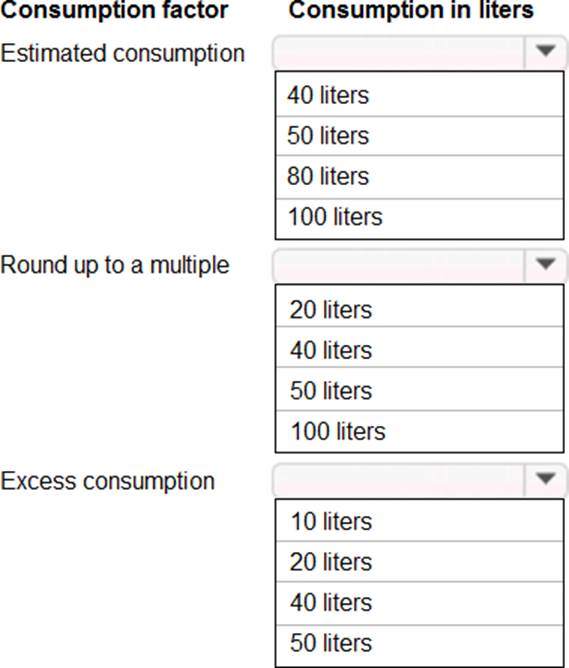This screenshot has width=569, height=668.
Task: Select 50 liters for Excess consumption
Action: [420, 643]
